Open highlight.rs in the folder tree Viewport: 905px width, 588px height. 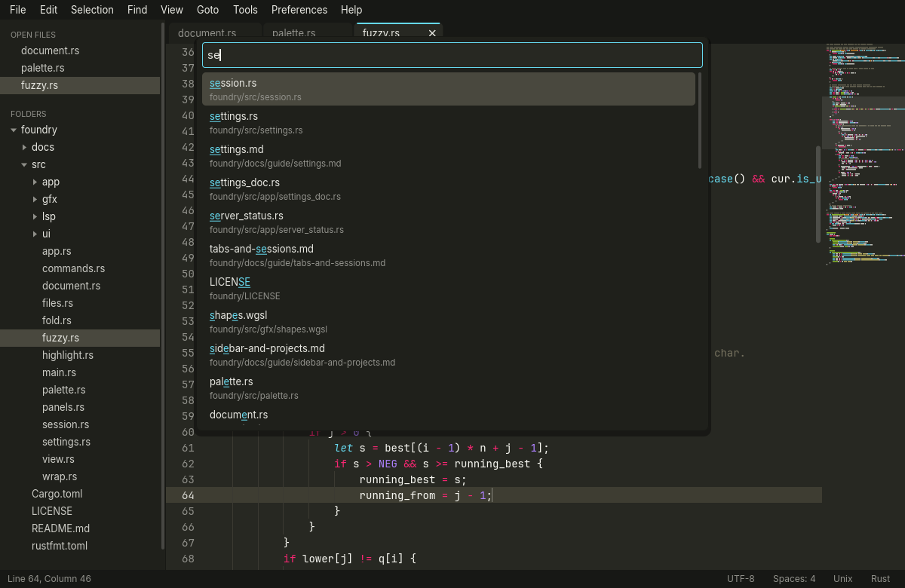[x=80, y=355]
